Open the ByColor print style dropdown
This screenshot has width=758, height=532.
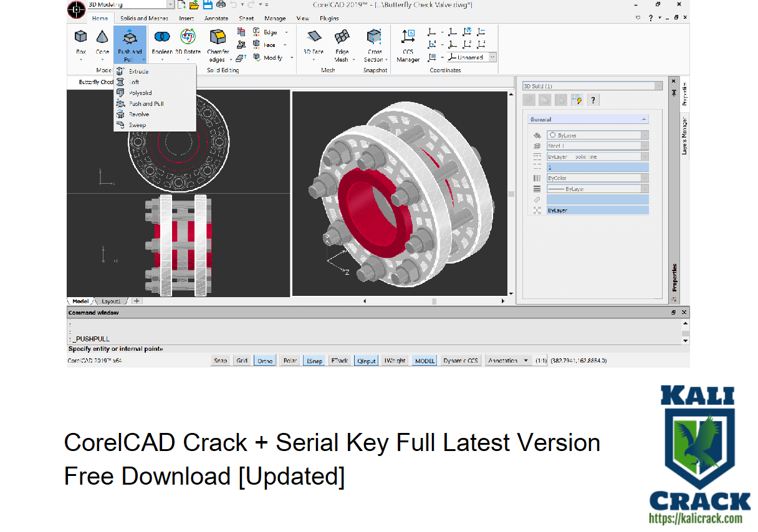pos(598,178)
